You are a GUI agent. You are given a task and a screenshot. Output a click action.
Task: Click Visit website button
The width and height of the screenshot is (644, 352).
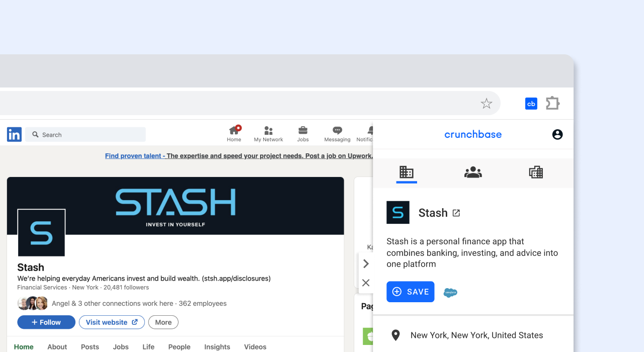[x=112, y=322]
